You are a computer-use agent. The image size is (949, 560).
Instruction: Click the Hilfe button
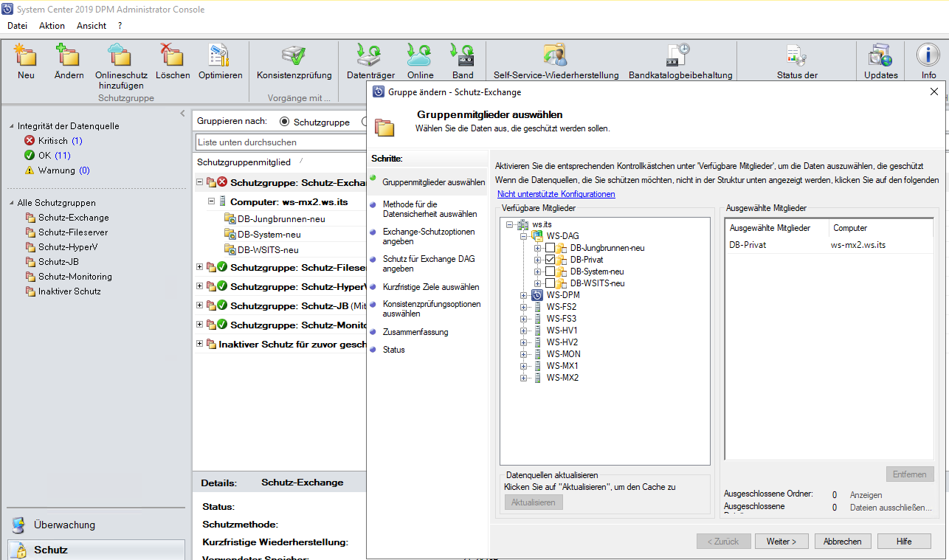click(x=904, y=542)
